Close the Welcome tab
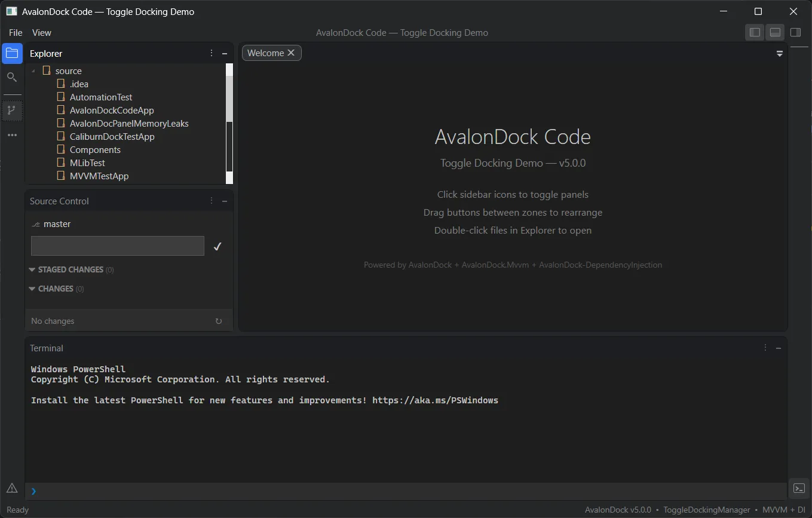Screen dimensions: 812x518 tap(291, 53)
